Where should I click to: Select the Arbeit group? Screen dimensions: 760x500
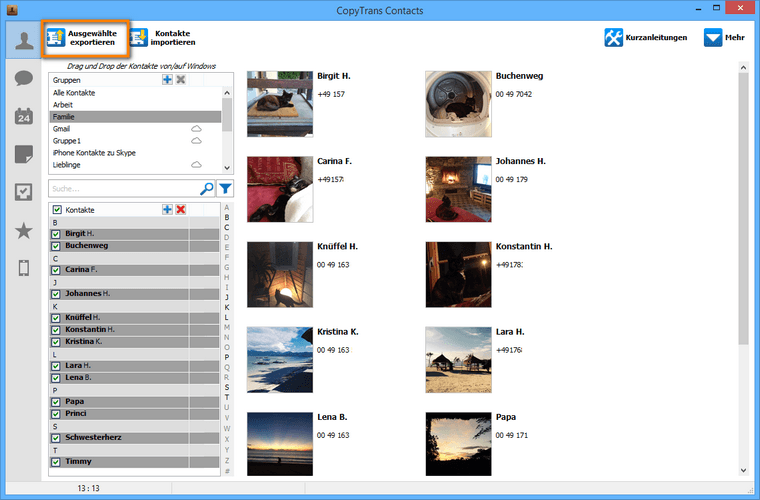pyautogui.click(x=63, y=104)
